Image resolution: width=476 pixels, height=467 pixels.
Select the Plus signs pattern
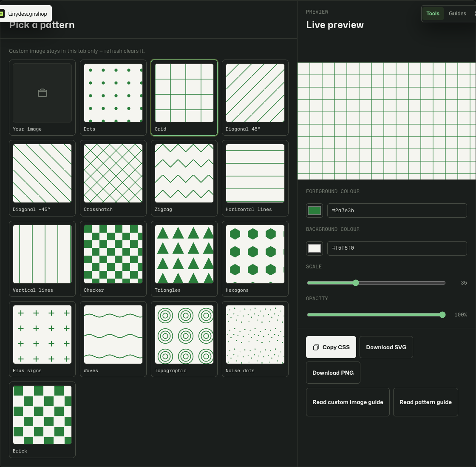click(42, 339)
